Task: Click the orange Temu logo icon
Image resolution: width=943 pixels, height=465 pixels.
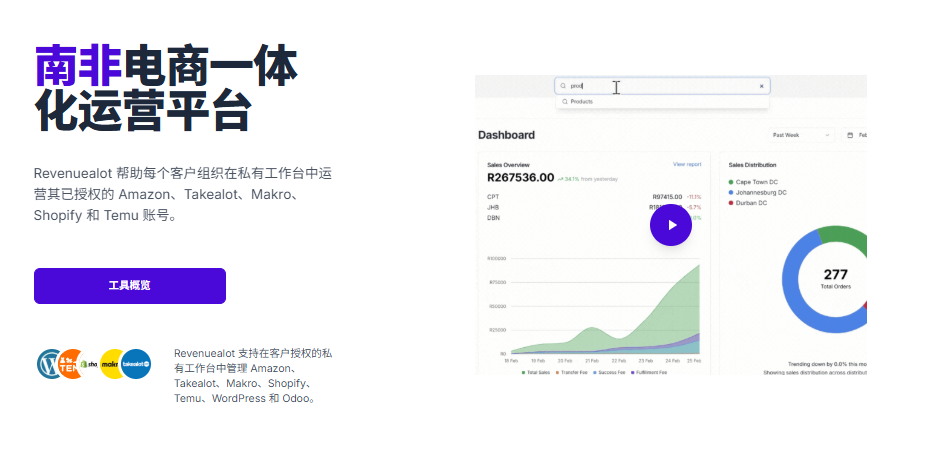Action: [70, 364]
